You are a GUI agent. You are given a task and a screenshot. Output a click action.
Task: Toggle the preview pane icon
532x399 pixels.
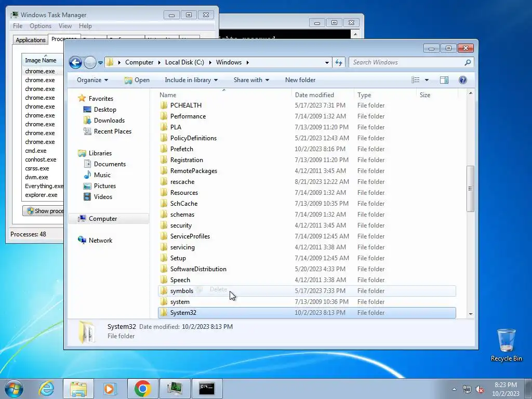(x=444, y=80)
